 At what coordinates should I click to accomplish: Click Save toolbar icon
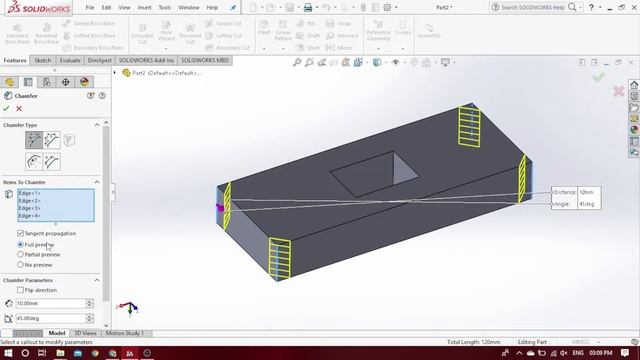click(x=289, y=7)
